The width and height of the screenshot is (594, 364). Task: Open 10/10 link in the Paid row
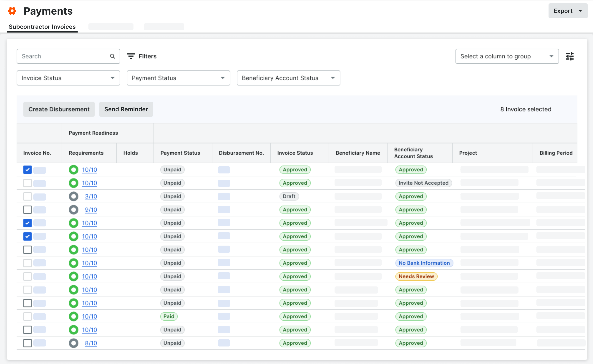pyautogui.click(x=90, y=316)
